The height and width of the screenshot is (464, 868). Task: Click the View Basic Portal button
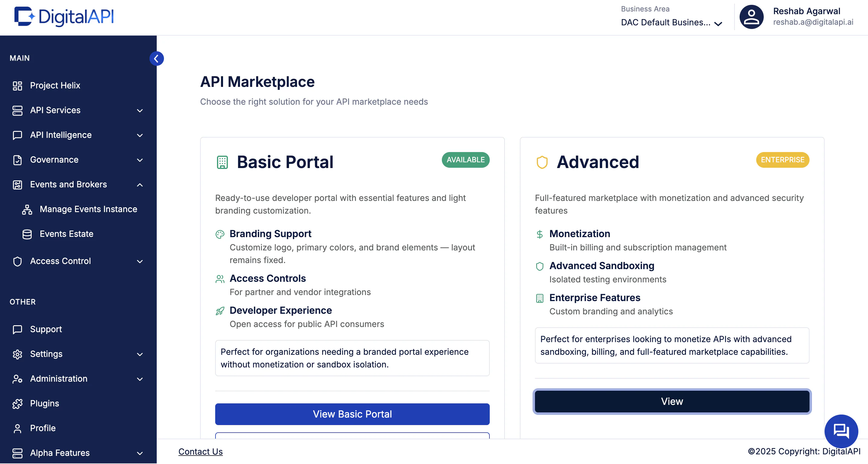[x=352, y=415]
